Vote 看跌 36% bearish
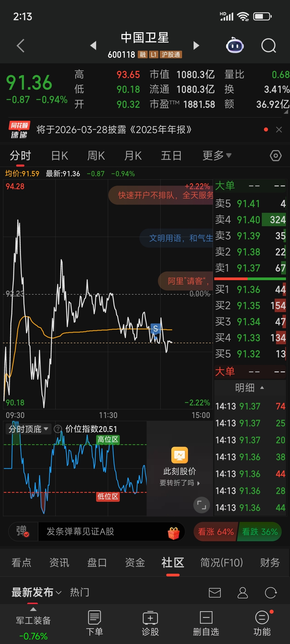290x644 pixels. pyautogui.click(x=260, y=532)
